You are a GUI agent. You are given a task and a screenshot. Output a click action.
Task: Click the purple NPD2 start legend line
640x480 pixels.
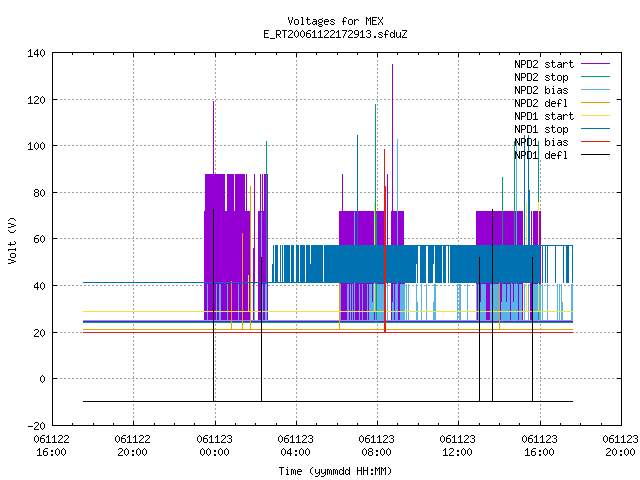click(x=595, y=64)
